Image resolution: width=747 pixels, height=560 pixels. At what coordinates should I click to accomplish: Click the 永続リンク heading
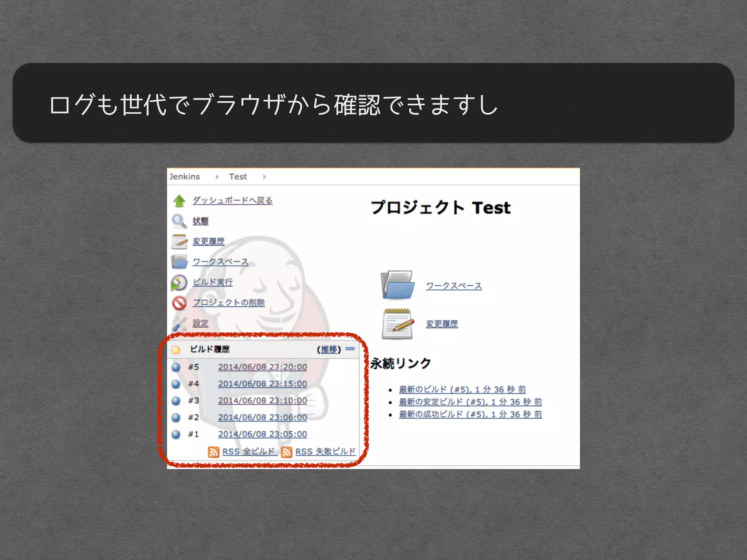coord(400,363)
